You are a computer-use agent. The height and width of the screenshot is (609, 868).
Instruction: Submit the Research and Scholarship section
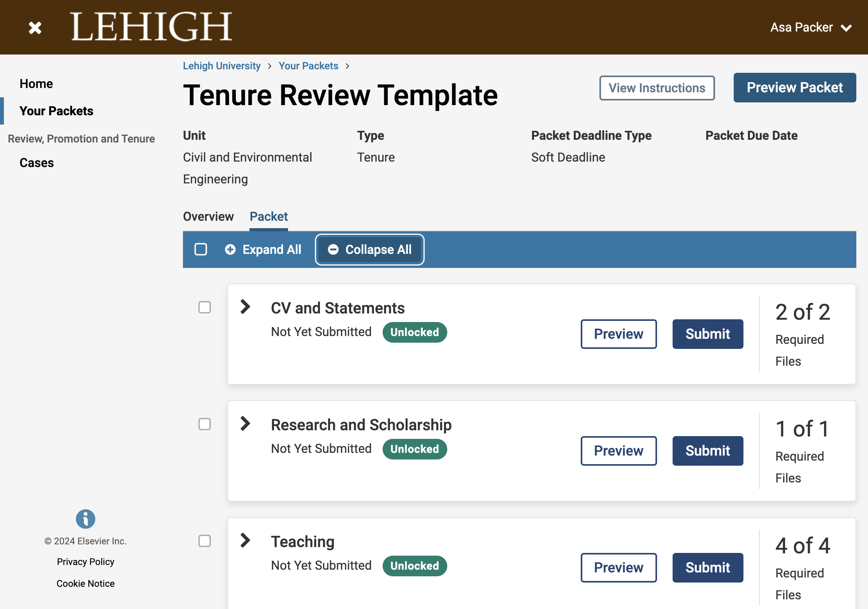pyautogui.click(x=708, y=451)
